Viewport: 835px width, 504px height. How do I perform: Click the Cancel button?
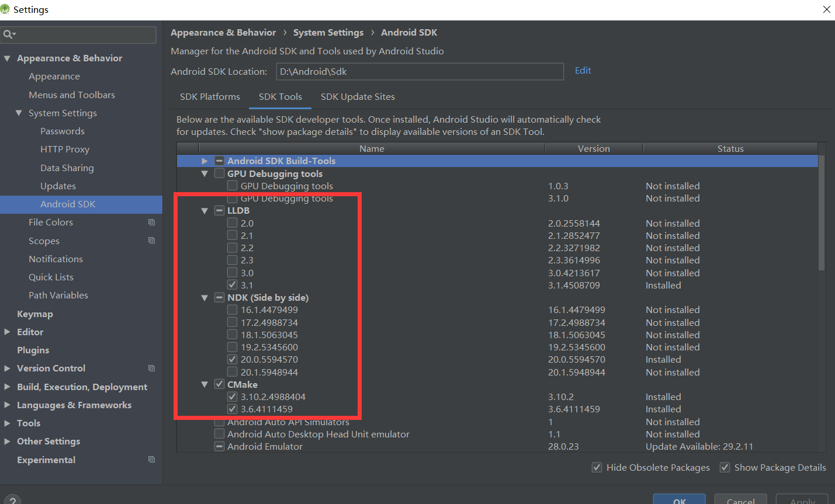tap(741, 500)
